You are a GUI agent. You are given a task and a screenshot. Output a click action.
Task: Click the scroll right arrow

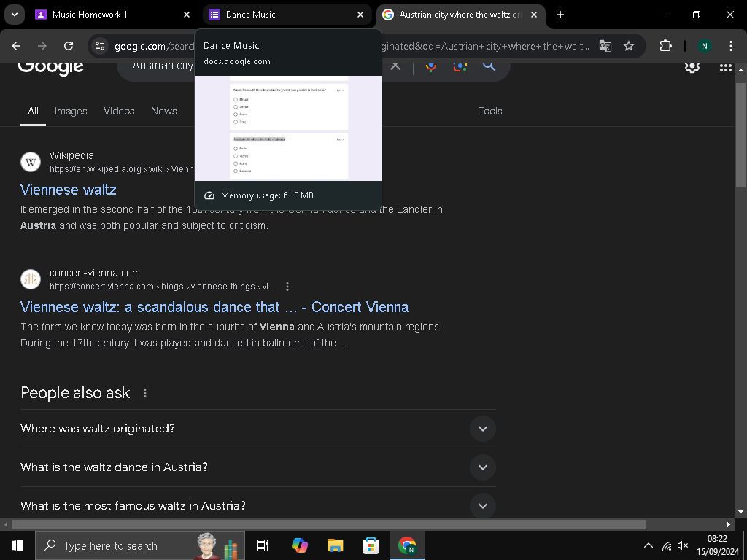729,524
